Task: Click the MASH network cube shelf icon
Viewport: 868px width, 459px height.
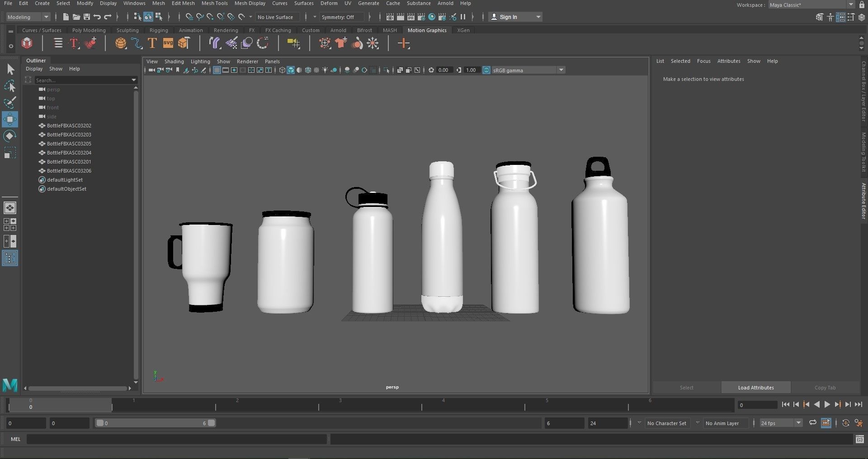Action: [27, 43]
